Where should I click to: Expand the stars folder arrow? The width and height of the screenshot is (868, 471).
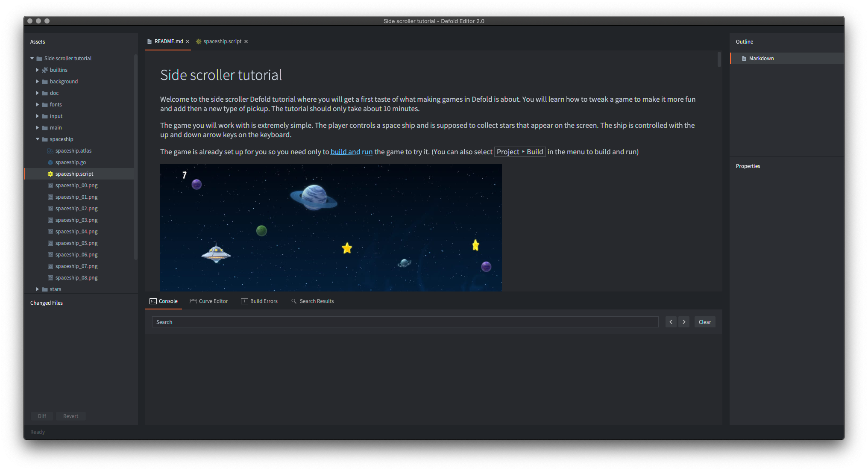(x=38, y=289)
